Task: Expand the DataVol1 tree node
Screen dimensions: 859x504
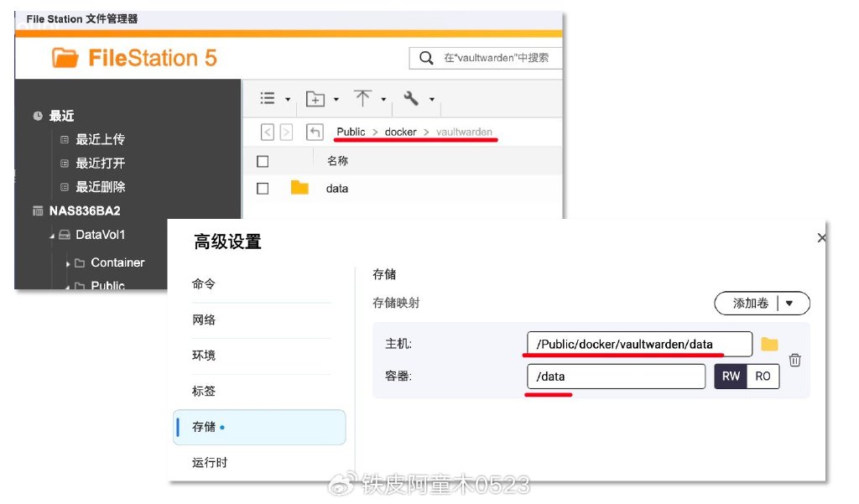Action: tap(52, 235)
